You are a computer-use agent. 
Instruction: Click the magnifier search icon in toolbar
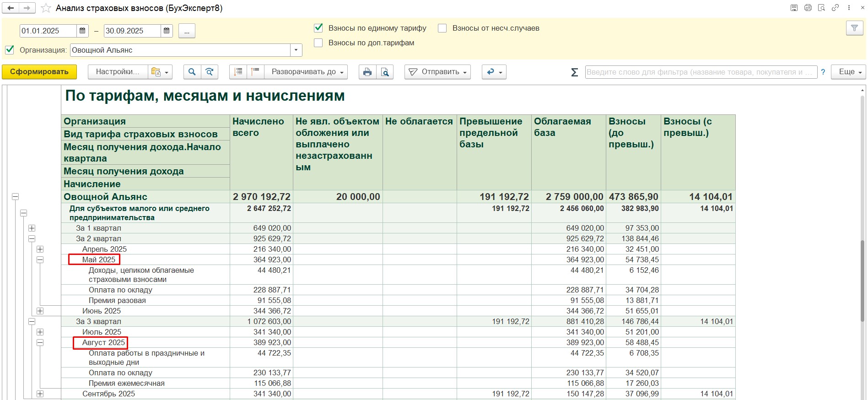pyautogui.click(x=192, y=72)
